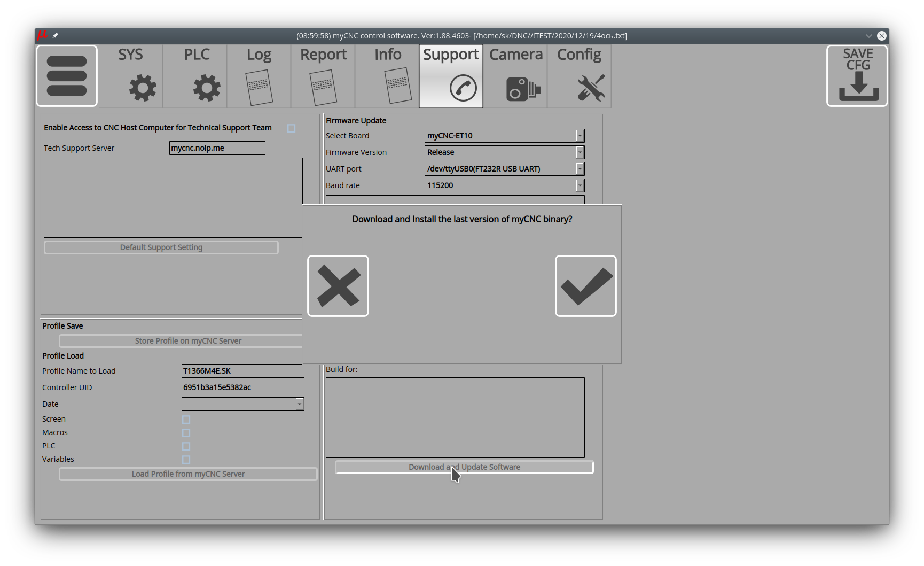The width and height of the screenshot is (924, 566).
Task: Toggle the pin icon in the title bar
Action: [55, 36]
